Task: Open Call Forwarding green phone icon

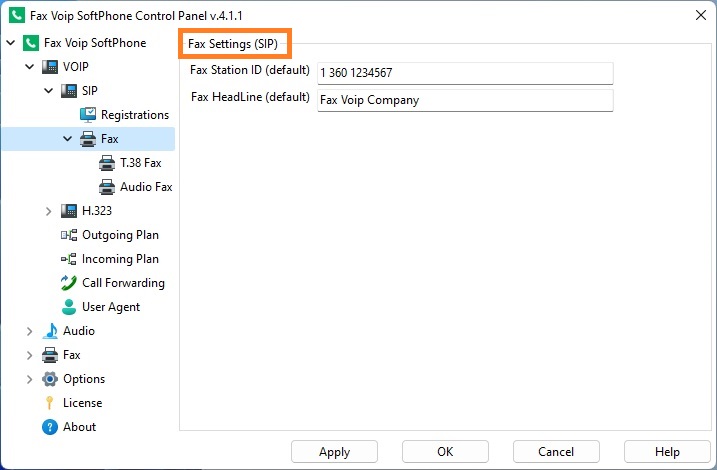Action: (69, 283)
